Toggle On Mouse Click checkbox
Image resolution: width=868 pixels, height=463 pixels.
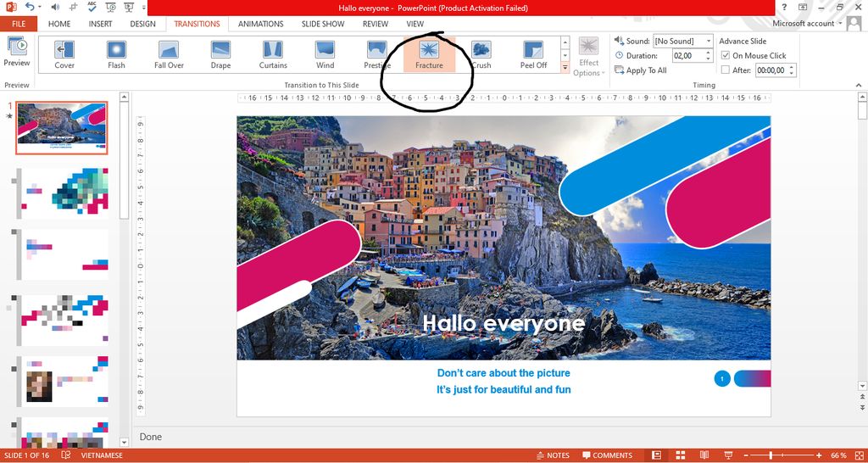[726, 55]
